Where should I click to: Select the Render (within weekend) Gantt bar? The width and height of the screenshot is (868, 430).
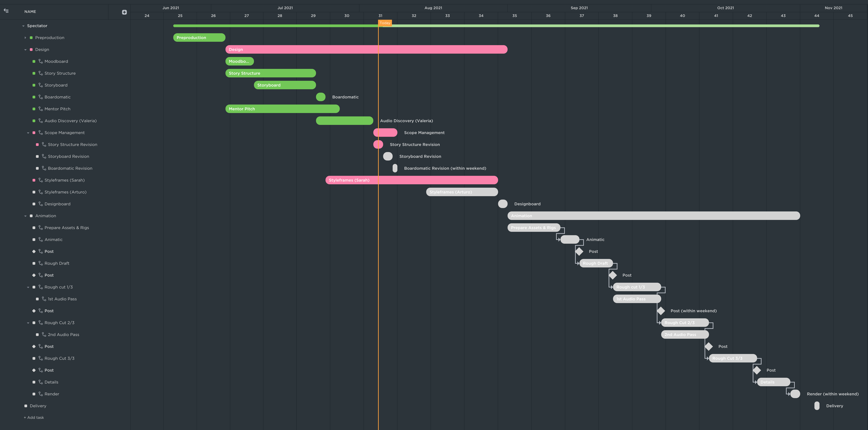click(x=795, y=394)
